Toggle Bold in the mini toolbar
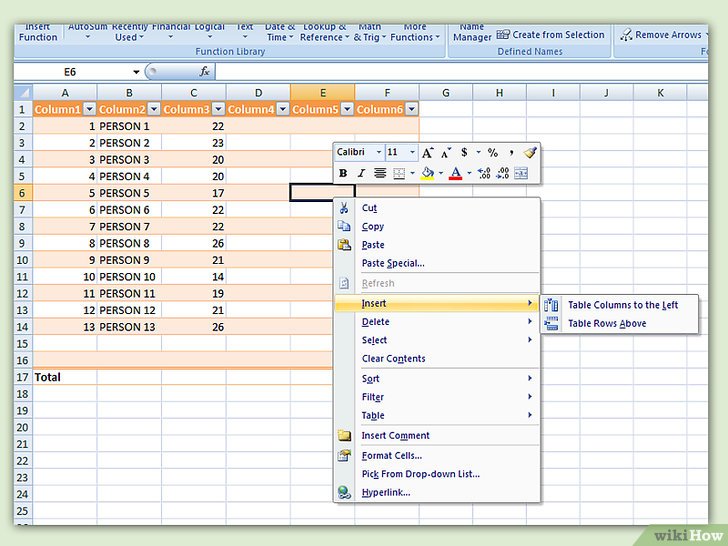The image size is (728, 546). 343,173
